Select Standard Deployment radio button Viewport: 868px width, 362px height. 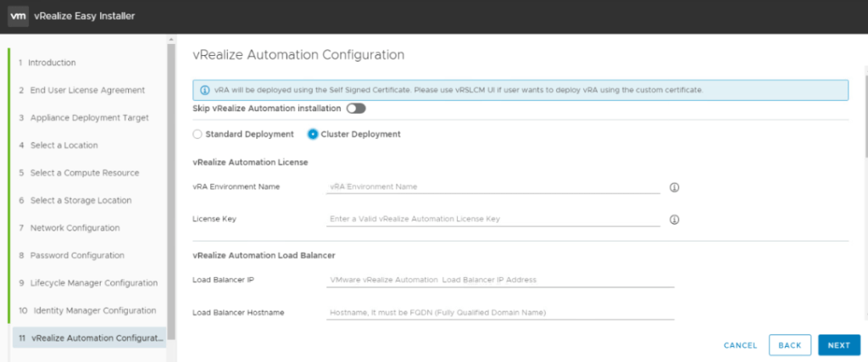(x=198, y=134)
